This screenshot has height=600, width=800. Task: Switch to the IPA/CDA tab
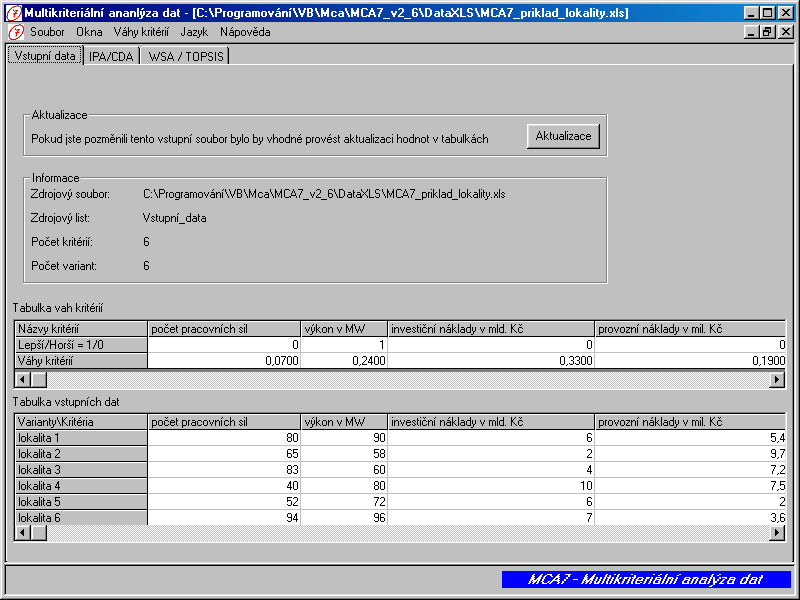(x=110, y=56)
